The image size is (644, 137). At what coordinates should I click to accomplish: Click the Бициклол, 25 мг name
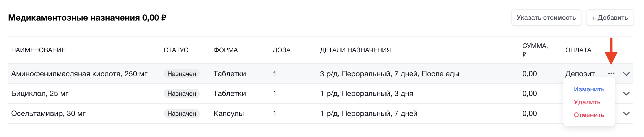[x=40, y=94]
